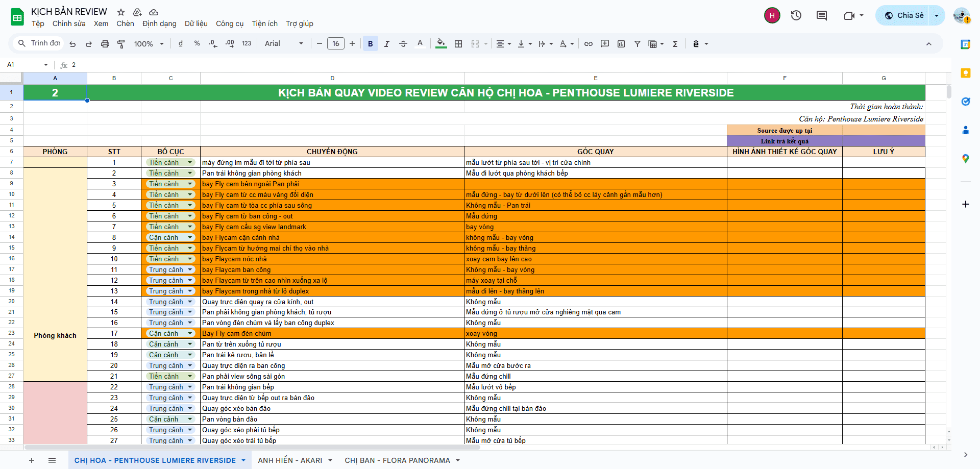Click the Borders icon in toolbar
The image size is (980, 469).
[x=458, y=44]
